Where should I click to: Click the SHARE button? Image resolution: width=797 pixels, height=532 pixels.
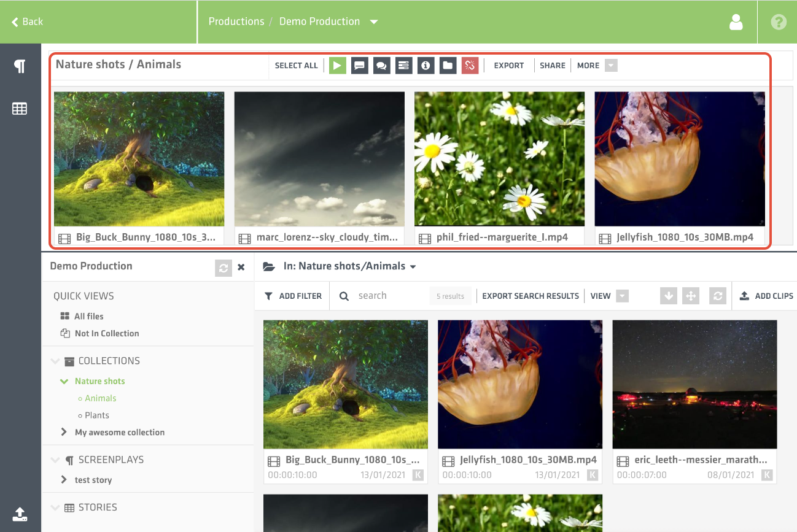(x=553, y=66)
